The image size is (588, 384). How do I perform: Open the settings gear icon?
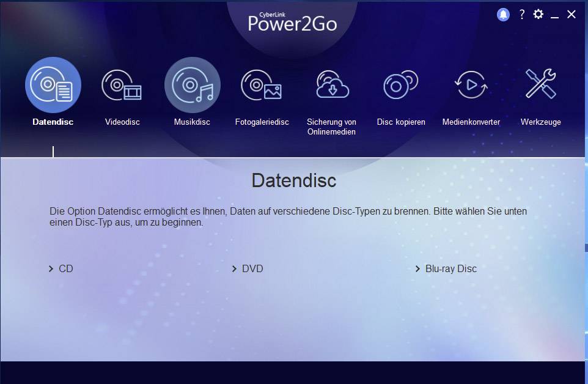click(x=538, y=13)
